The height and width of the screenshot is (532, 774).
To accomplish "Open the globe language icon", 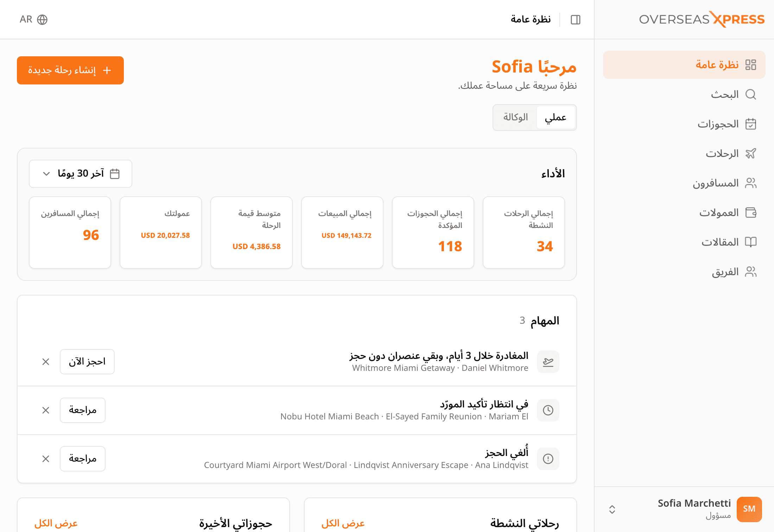I will [42, 20].
